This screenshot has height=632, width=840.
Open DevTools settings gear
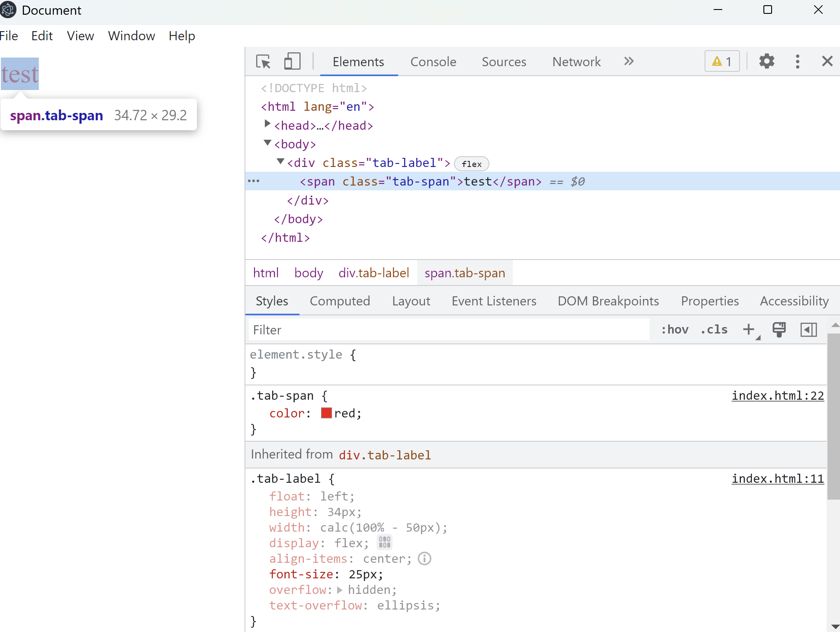[766, 61]
